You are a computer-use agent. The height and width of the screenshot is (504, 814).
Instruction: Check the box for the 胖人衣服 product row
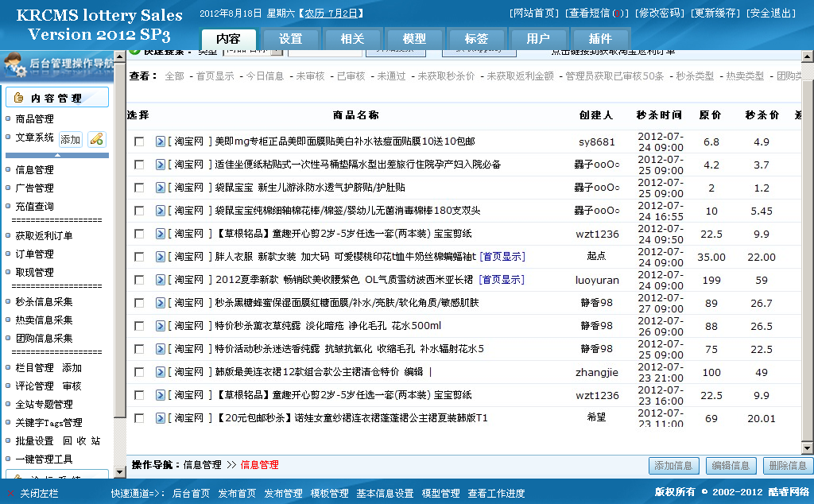pyautogui.click(x=139, y=257)
